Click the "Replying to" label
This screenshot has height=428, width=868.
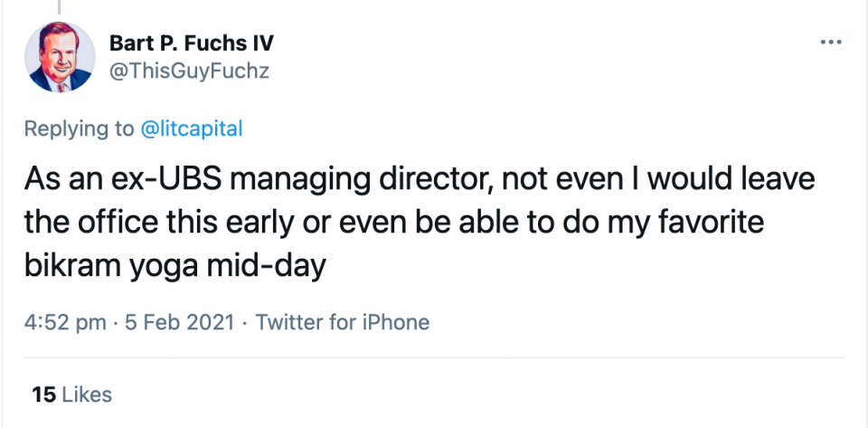[x=79, y=128]
